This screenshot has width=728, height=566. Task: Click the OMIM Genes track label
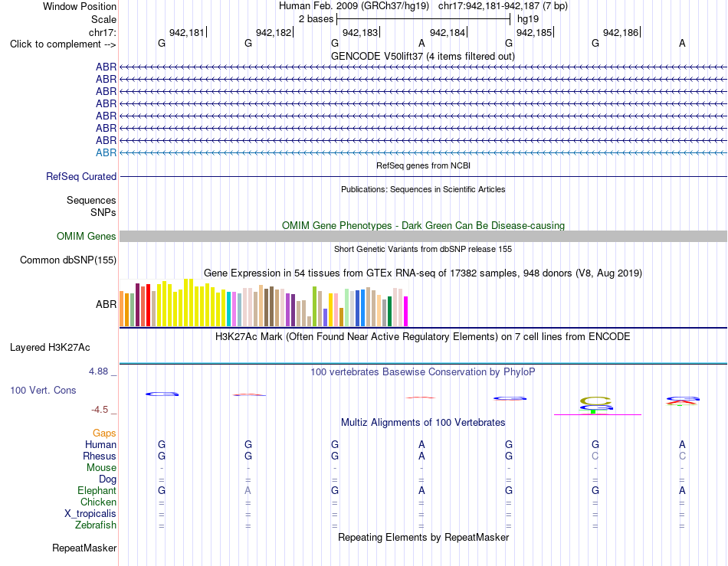point(87,236)
